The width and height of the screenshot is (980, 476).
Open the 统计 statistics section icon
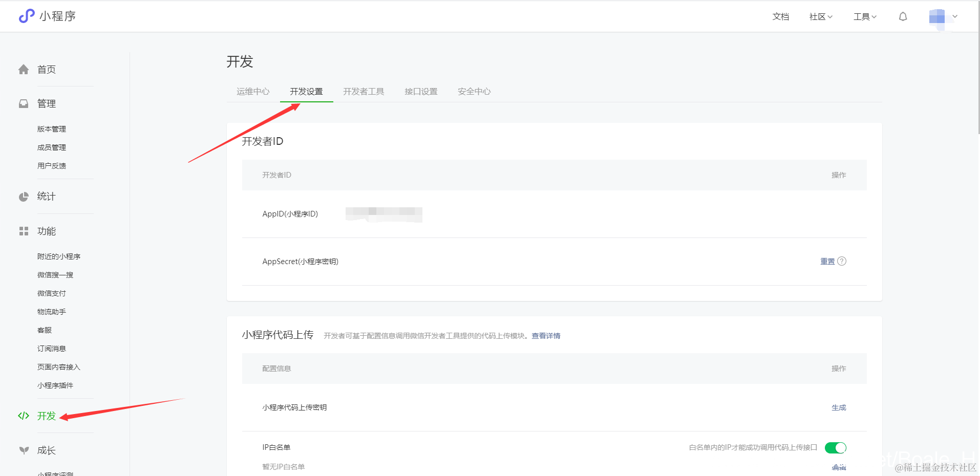coord(23,196)
